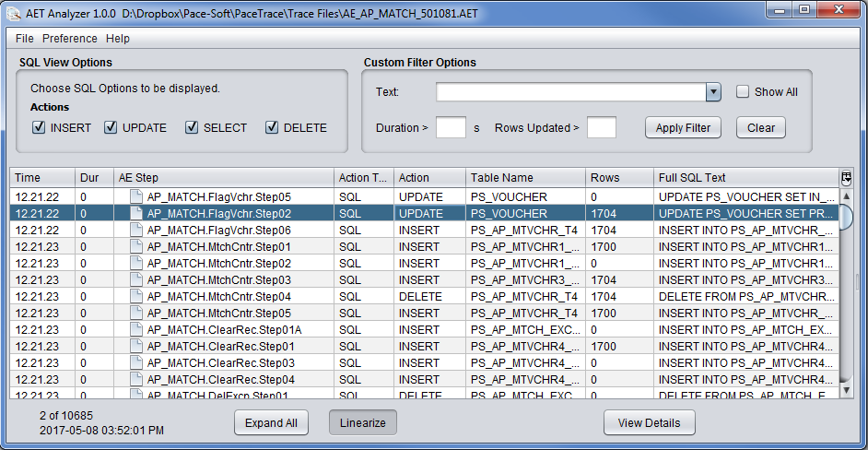
Task: Click the file icon beside AP_MATCH.ClearRec.Step03
Action: point(136,362)
